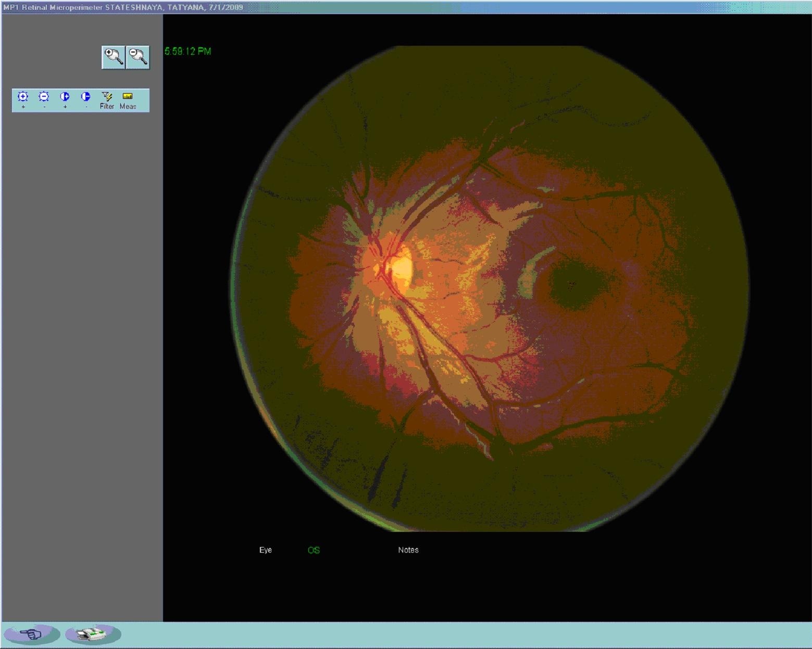Apply the Filter tool
Screen dimensions: 812x649
coord(107,100)
